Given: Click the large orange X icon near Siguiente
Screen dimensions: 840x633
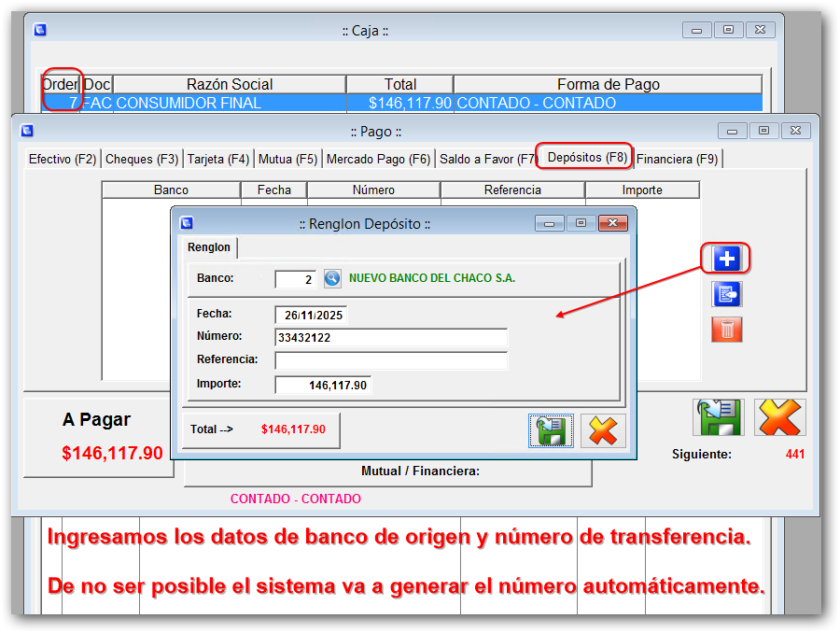Looking at the screenshot, I should pos(780,417).
